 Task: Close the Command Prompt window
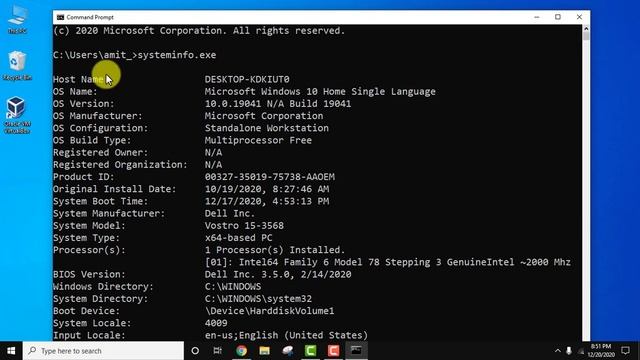[x=579, y=17]
